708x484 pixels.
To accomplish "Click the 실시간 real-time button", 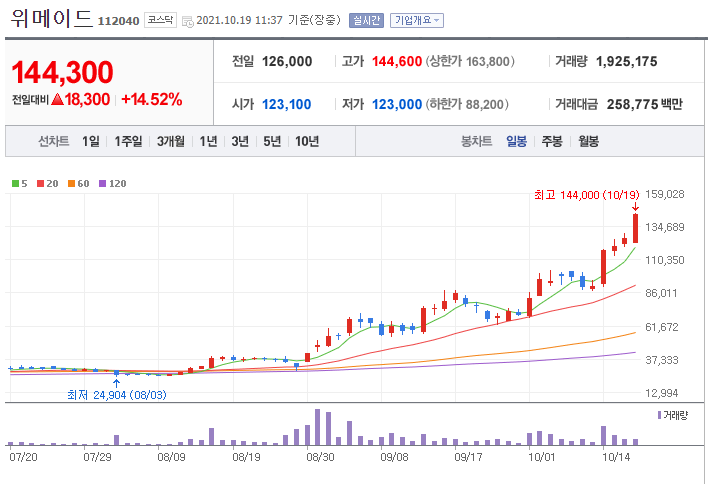I will coord(366,20).
